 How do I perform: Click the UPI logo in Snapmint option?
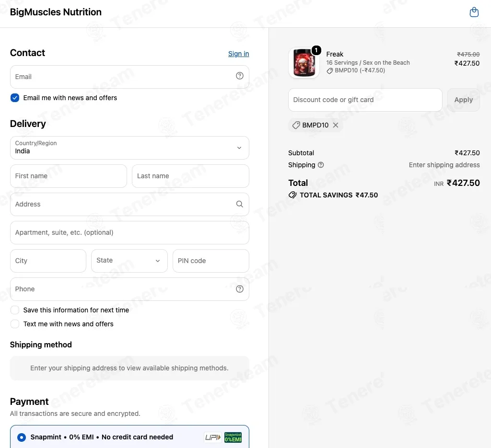(213, 437)
